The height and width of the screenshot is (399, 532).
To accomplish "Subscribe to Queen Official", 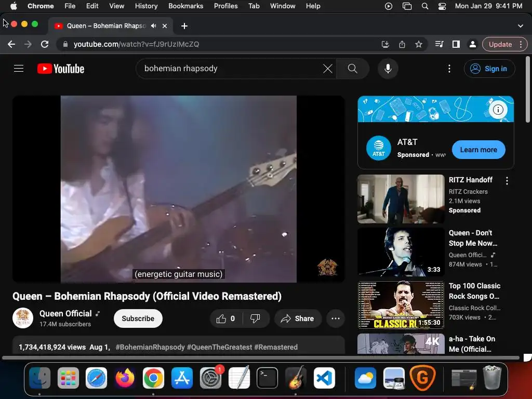I will coord(138,318).
